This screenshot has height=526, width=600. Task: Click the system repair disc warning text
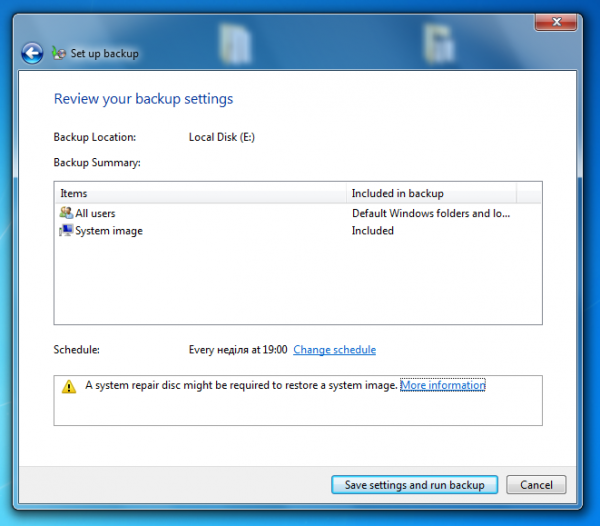[241, 385]
